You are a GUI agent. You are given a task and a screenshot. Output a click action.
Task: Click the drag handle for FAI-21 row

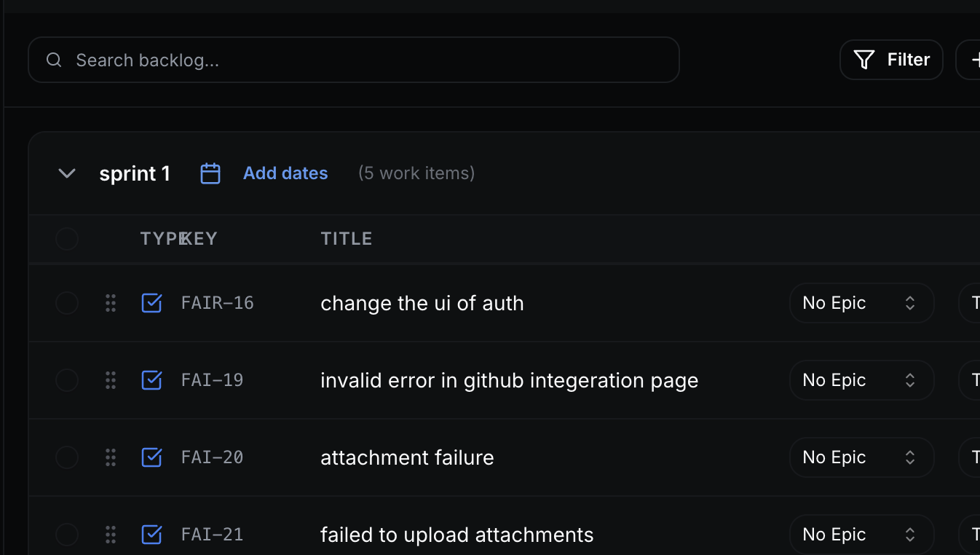pos(111,535)
